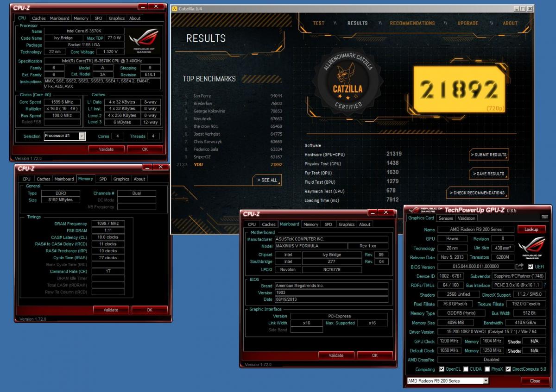Click Loading Time (ms) value 7912
This screenshot has width=556, height=392.
[x=392, y=200]
